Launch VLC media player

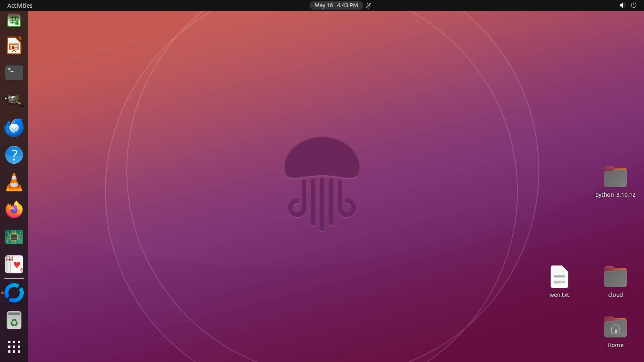(14, 183)
